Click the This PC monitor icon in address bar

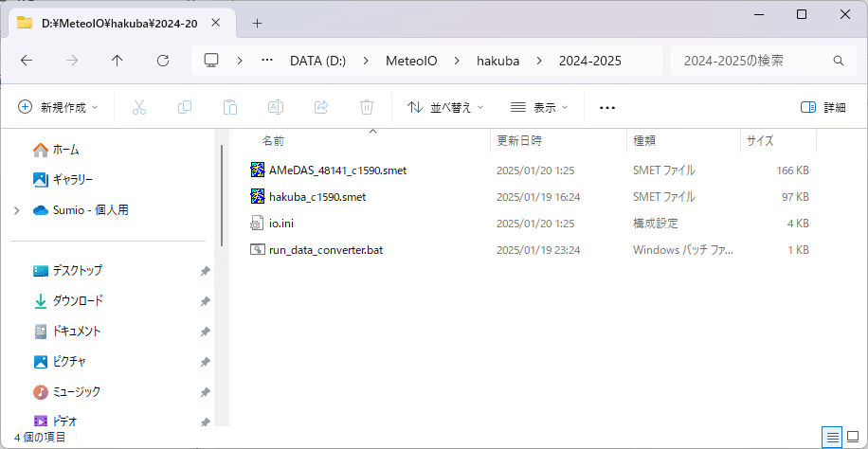(211, 61)
